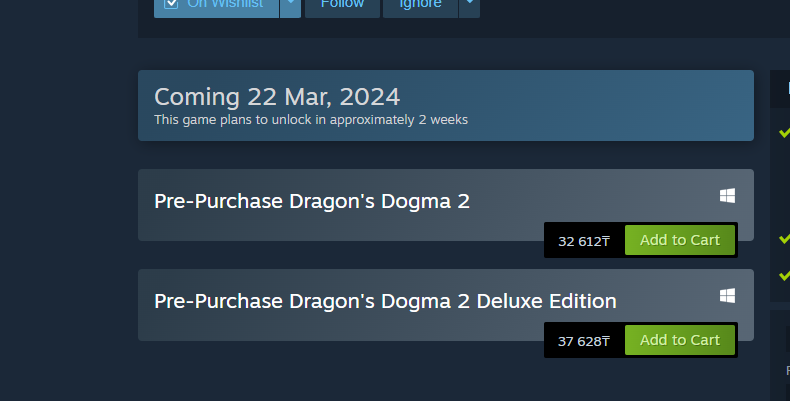Click the 32 612₸ price label
Screen dimensions: 790x401
tap(584, 241)
